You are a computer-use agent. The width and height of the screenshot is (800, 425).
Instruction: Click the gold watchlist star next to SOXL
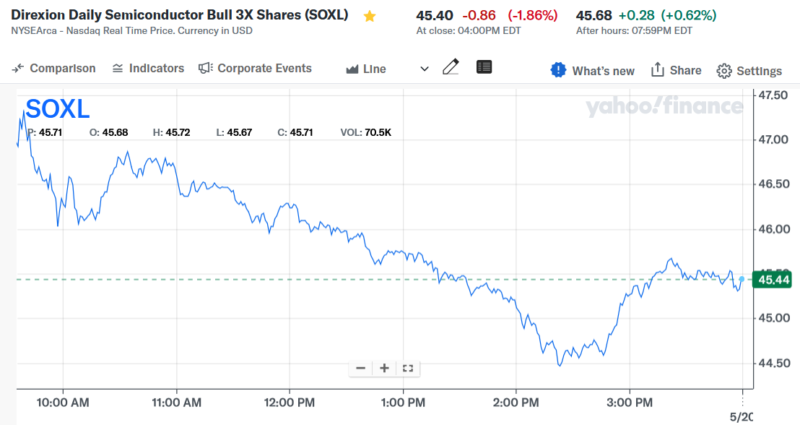[x=369, y=17]
